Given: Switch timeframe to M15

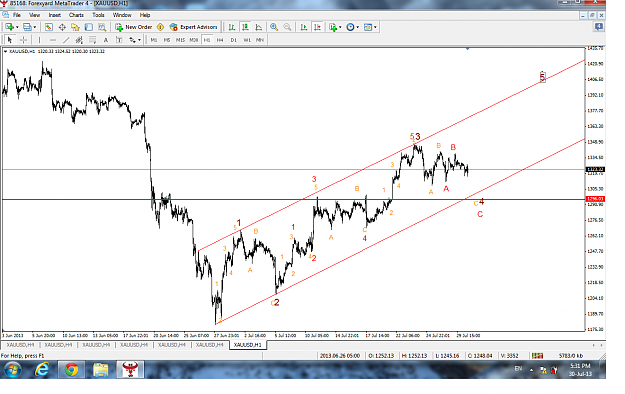Looking at the screenshot, I should click(180, 40).
